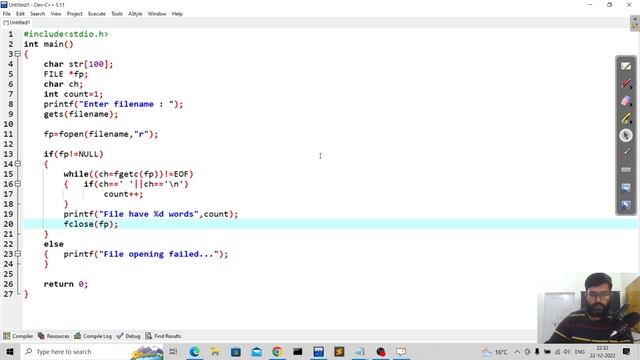
Task: Open the File menu
Action: (x=7, y=13)
